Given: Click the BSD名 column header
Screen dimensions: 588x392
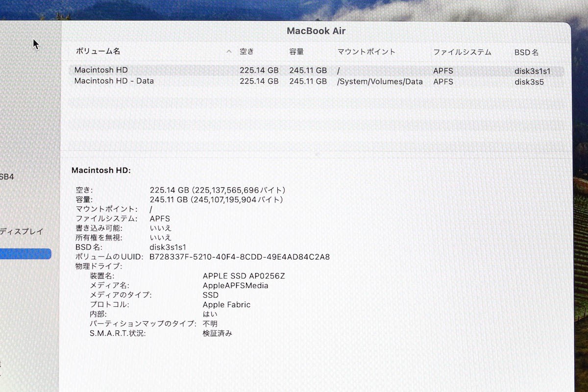Looking at the screenshot, I should [526, 51].
